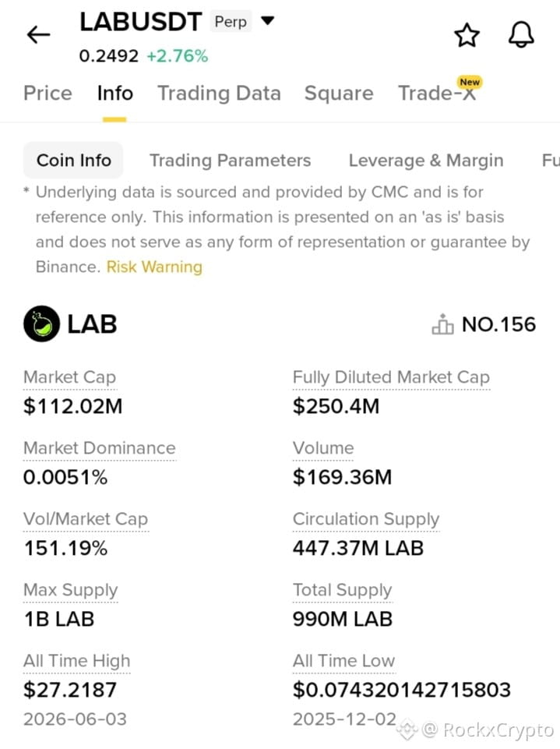Open the Risk Warning link

pyautogui.click(x=154, y=267)
